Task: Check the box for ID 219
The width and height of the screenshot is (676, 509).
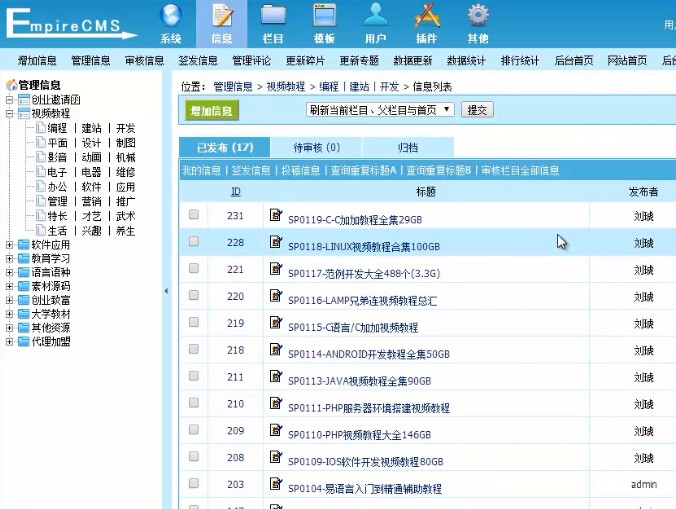Action: click(194, 322)
